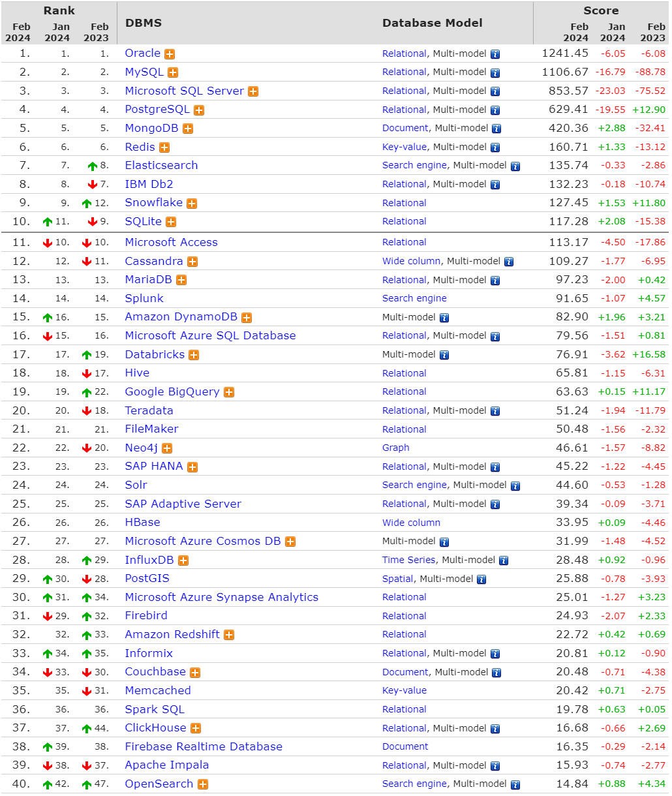Open the Teradata link
The image size is (672, 796).
pyautogui.click(x=149, y=410)
